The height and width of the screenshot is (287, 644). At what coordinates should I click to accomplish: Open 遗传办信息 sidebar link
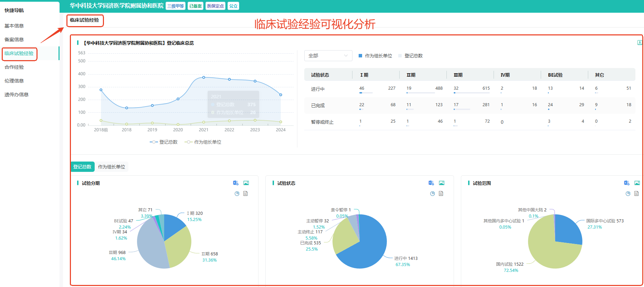pyautogui.click(x=17, y=95)
